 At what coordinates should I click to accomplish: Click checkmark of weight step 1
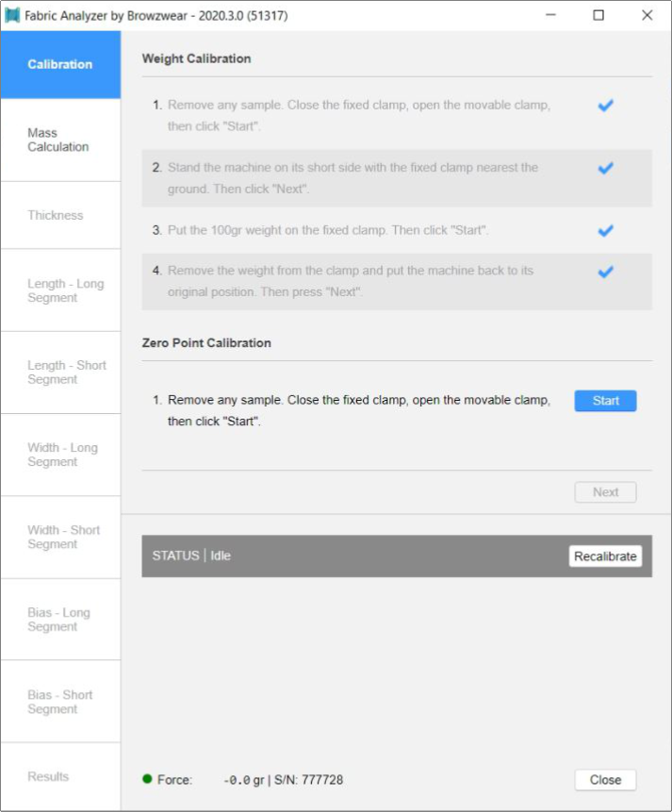(605, 106)
